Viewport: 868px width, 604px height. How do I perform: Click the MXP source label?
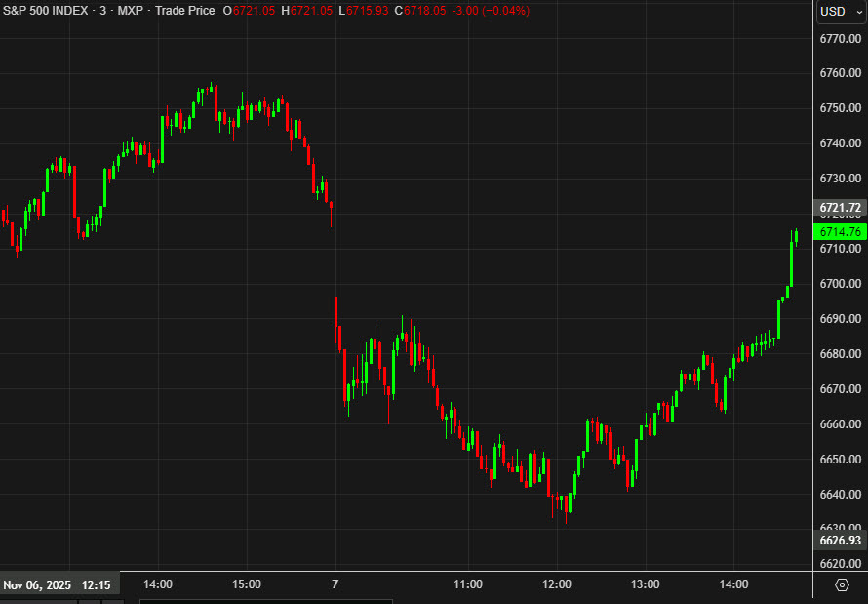click(135, 11)
